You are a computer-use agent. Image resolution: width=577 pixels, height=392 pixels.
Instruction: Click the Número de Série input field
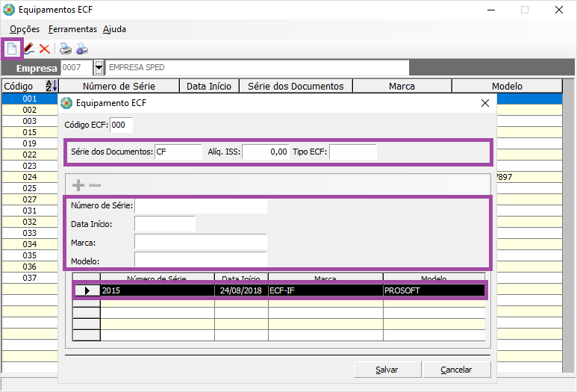point(200,205)
